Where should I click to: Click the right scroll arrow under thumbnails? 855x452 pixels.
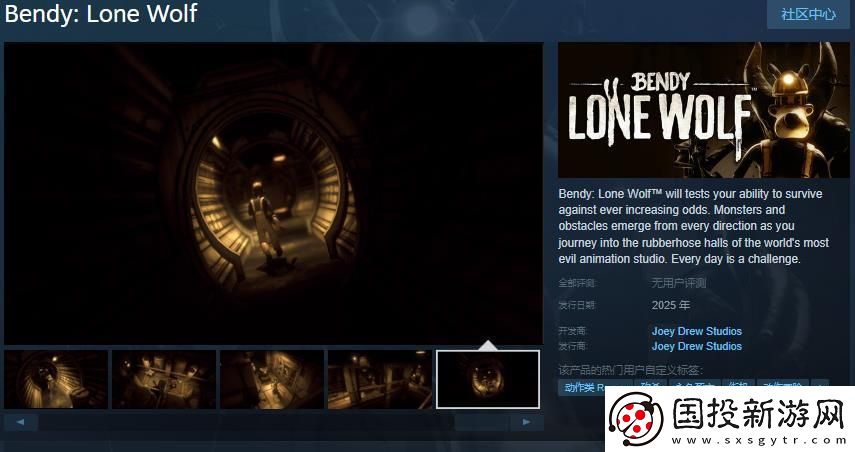(x=526, y=422)
